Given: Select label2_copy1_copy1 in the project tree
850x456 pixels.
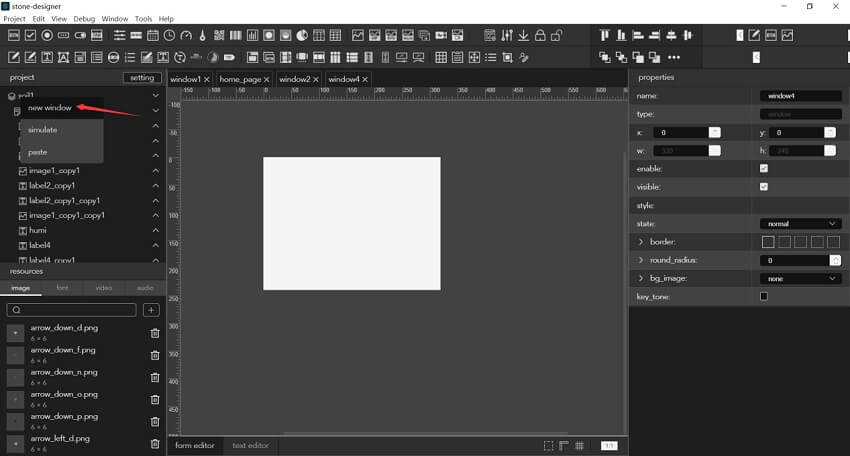Looking at the screenshot, I should (65, 201).
